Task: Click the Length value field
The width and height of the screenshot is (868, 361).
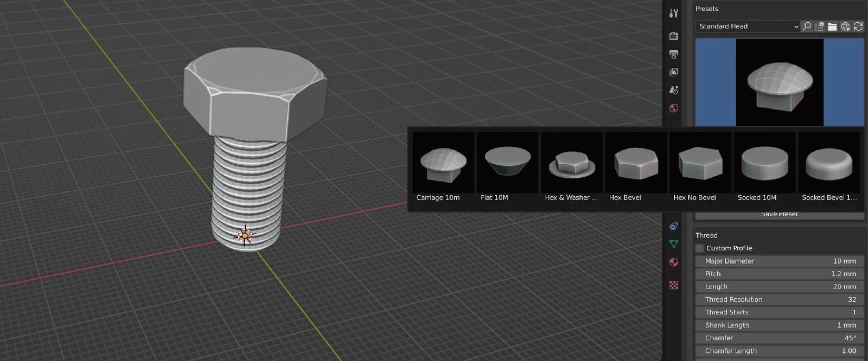Action: (x=780, y=287)
